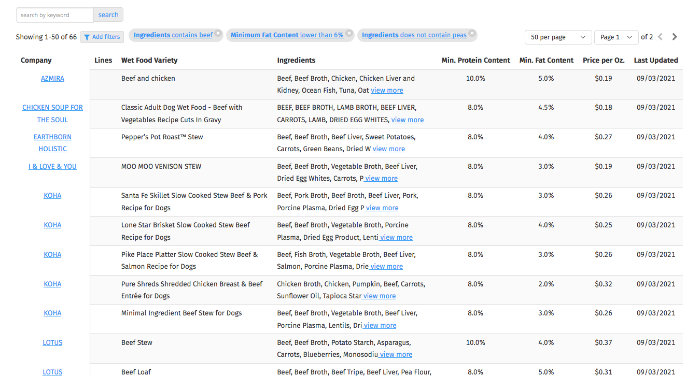Expand 'view more' for Beef and chicken ingredients
The width and height of the screenshot is (700, 376).
click(x=387, y=91)
